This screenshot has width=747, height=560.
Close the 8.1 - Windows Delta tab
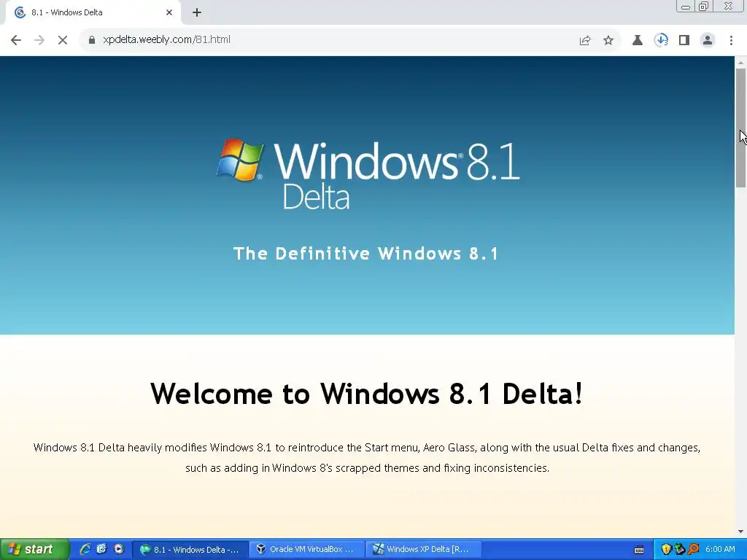pyautogui.click(x=169, y=12)
